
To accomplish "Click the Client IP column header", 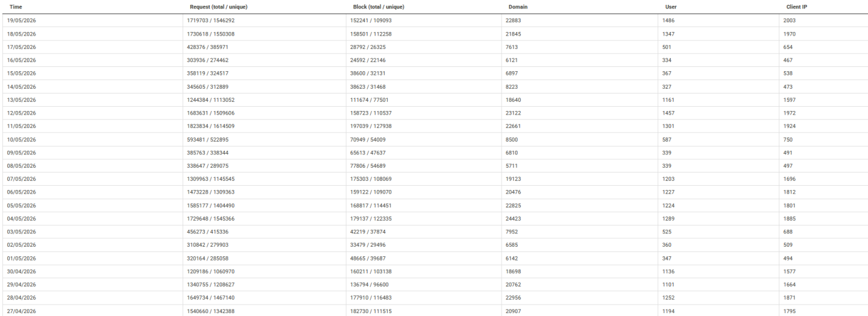I will pyautogui.click(x=797, y=7).
